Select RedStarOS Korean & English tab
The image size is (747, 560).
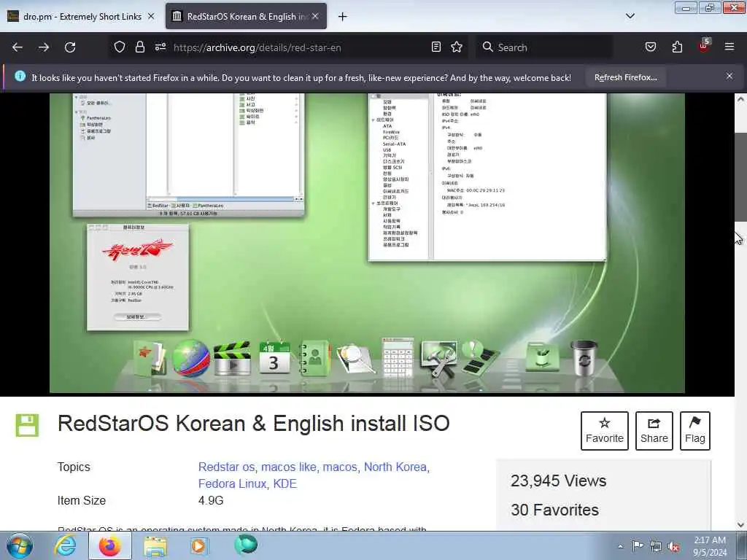coord(246,17)
